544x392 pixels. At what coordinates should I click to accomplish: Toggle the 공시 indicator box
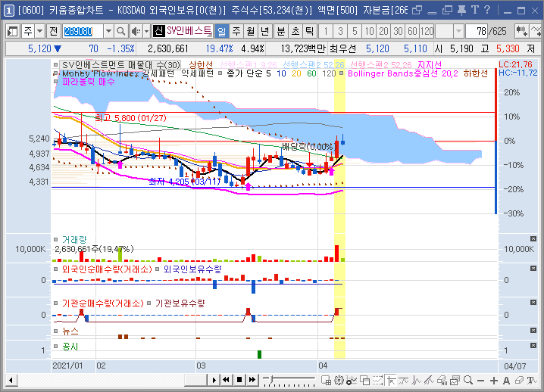pyautogui.click(x=55, y=347)
